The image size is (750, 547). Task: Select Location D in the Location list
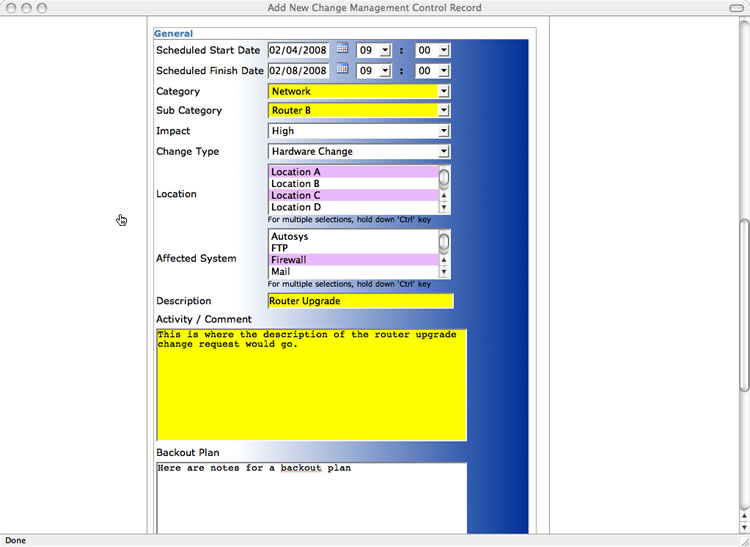click(x=353, y=207)
